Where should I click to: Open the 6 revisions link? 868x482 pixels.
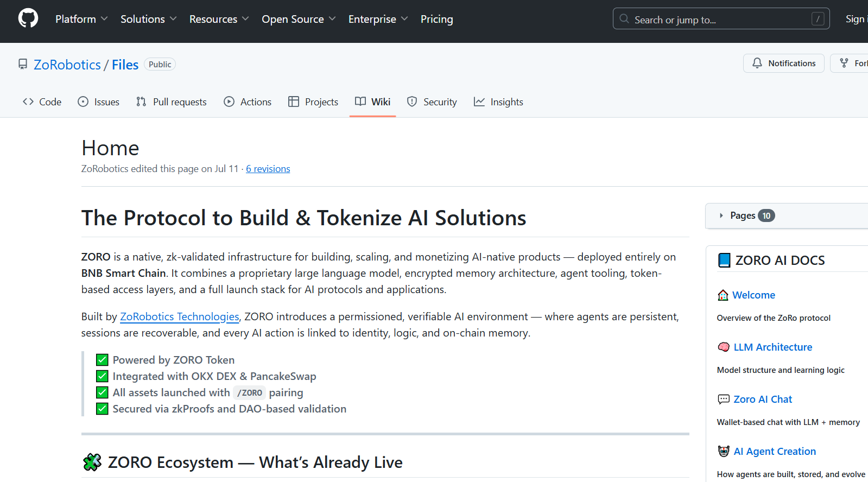268,169
